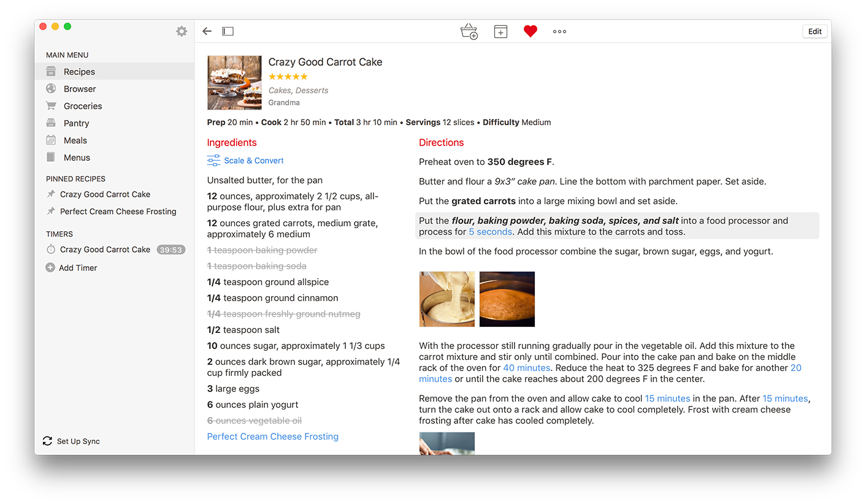Screen dimensions: 866x504
Task: Click the Edit button
Action: pyautogui.click(x=814, y=31)
